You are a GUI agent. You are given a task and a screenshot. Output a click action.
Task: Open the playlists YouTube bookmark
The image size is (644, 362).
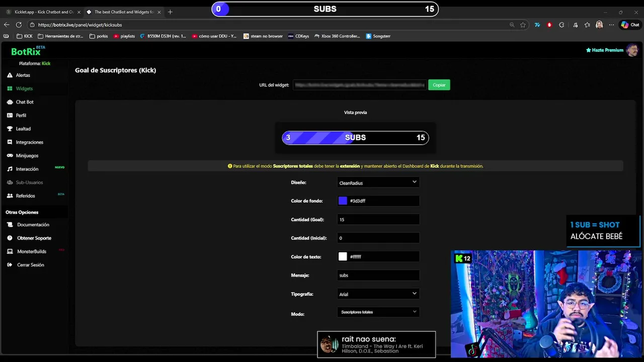(124, 36)
